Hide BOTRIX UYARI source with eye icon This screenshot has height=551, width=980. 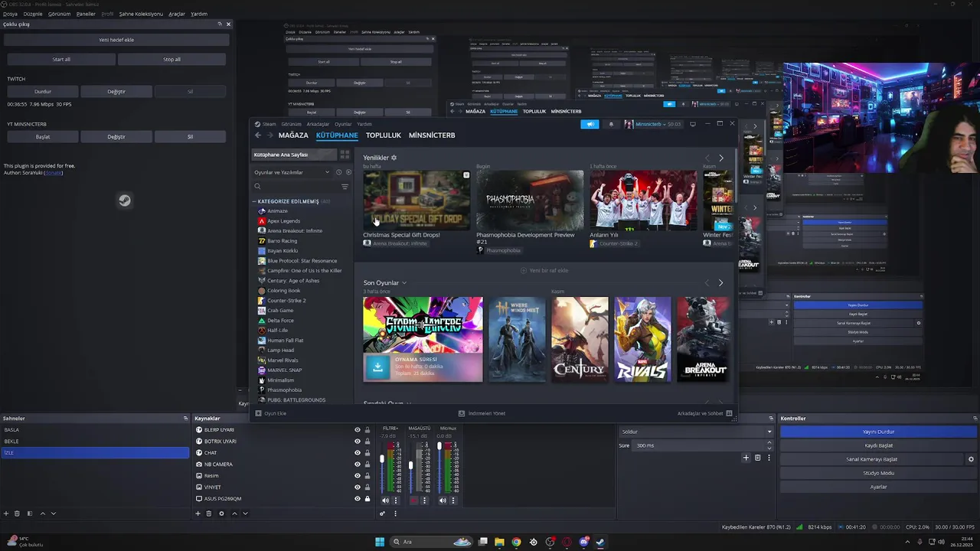[x=357, y=442]
